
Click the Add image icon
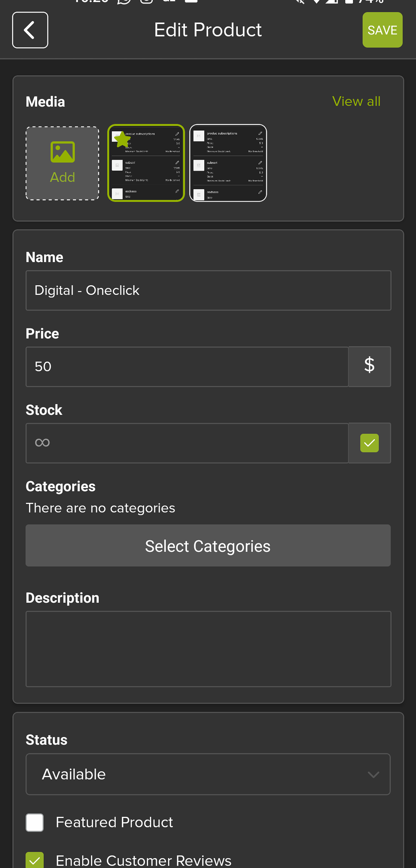62,152
